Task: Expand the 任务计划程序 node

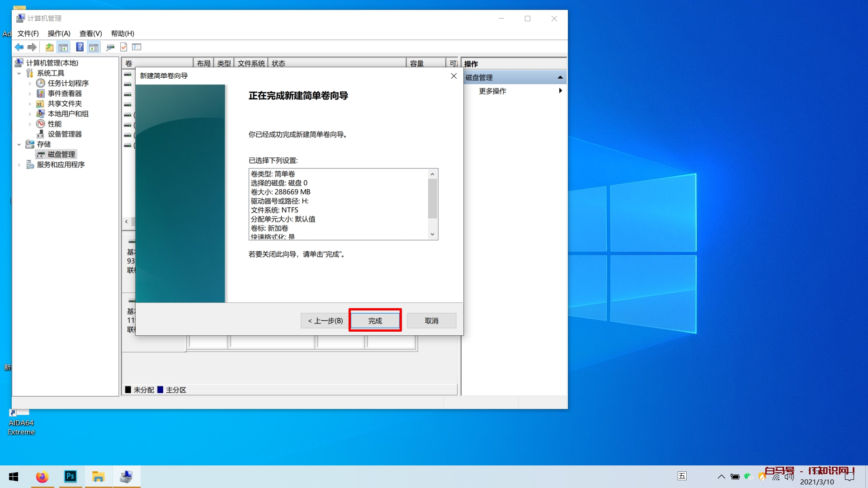Action: coord(30,84)
